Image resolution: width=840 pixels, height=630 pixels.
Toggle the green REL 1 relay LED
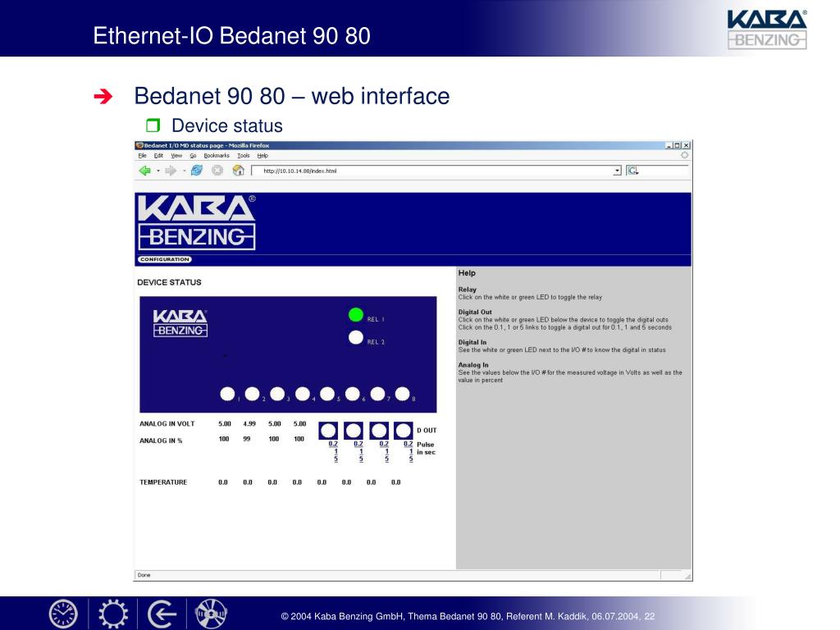point(356,314)
